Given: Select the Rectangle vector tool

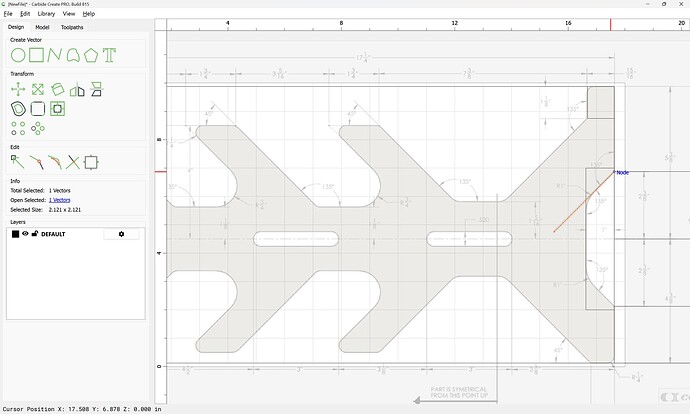Looking at the screenshot, I should (37, 55).
